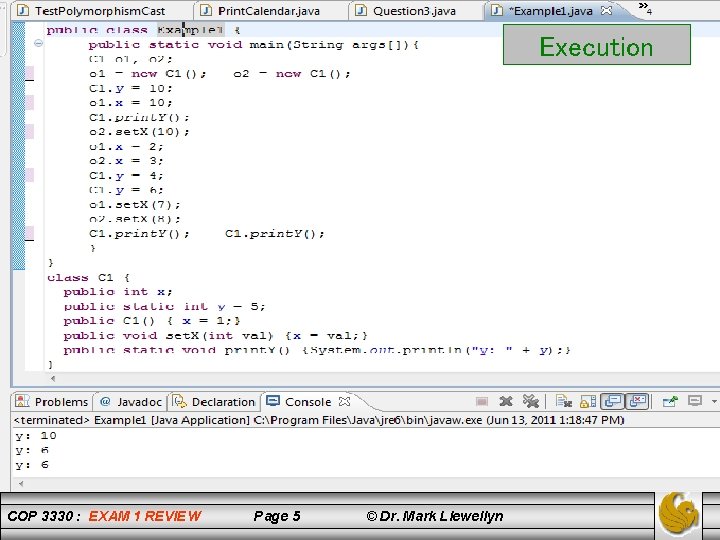Image resolution: width=720 pixels, height=540 pixels.
Task: Click the 'COP 3330 :' footer text
Action: point(44,516)
